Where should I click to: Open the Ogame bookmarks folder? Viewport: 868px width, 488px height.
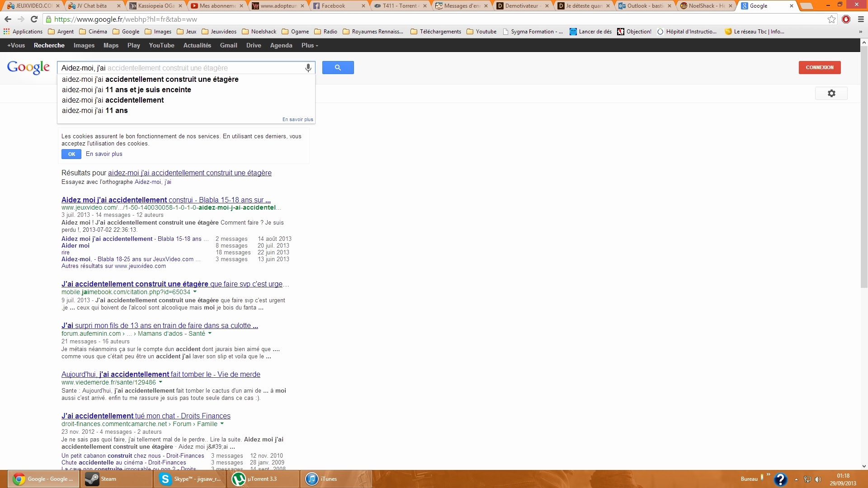(295, 32)
